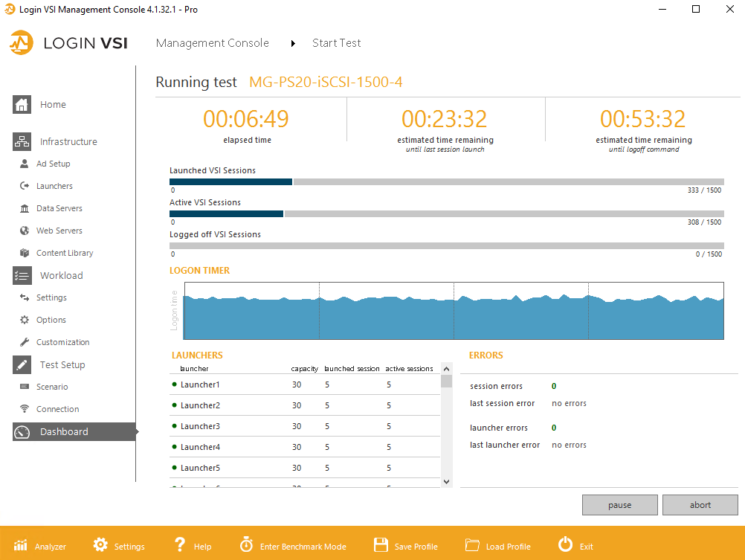Open the Scenario sidebar entry
The width and height of the screenshot is (745, 560).
click(52, 387)
